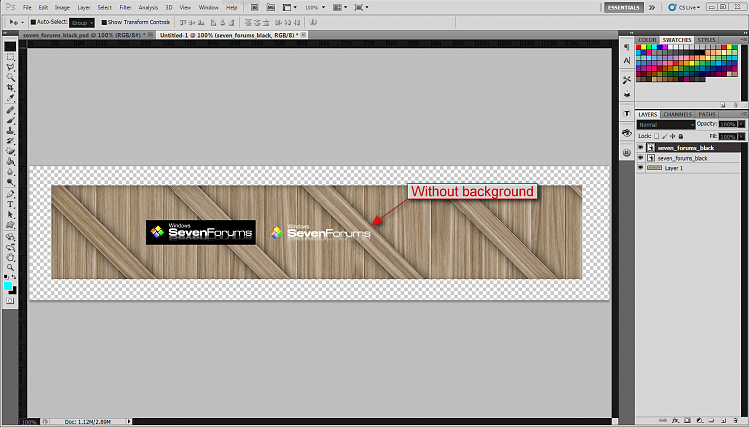
Task: Open View Extras dropdown
Action: [289, 7]
